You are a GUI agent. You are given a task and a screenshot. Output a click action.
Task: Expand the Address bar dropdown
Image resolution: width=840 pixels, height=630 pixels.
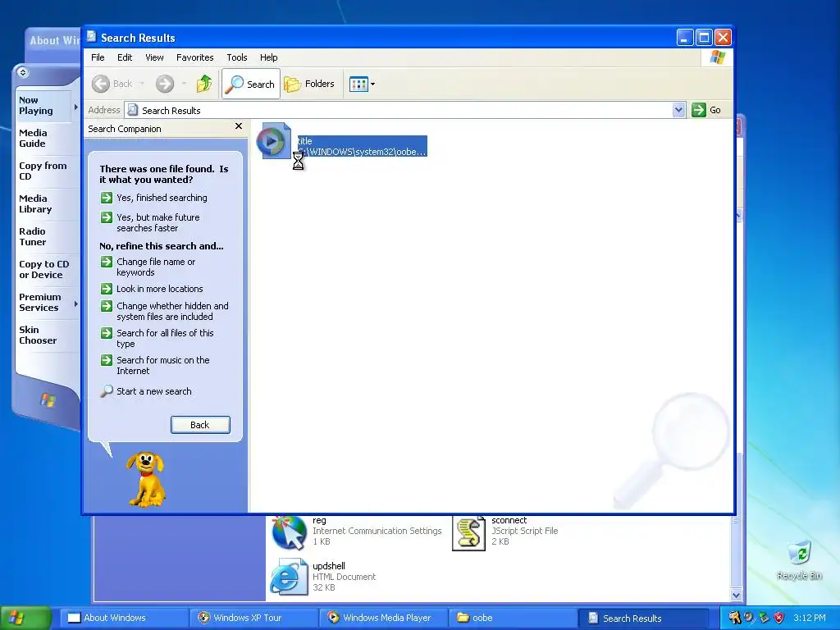[678, 110]
